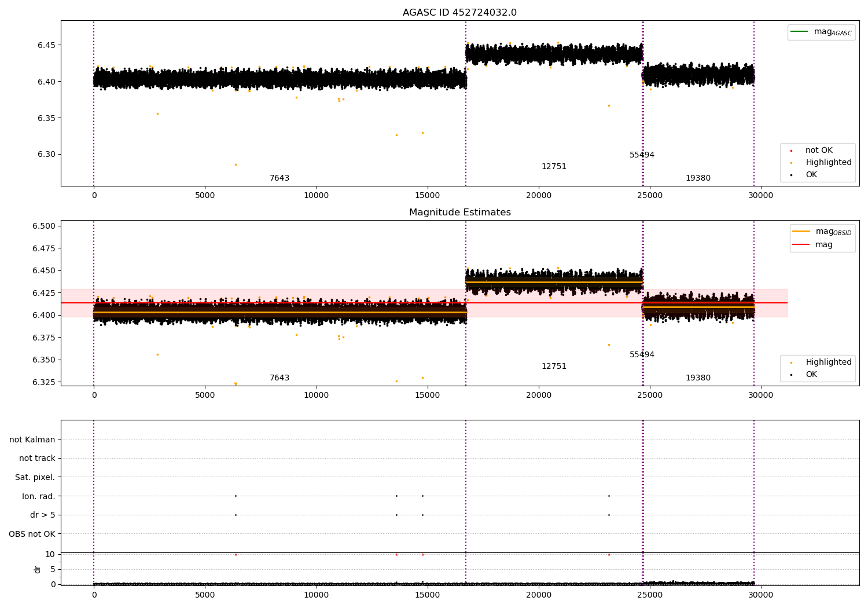Click the 'dr > 5' axis label
868x608 pixels.
[x=43, y=515]
